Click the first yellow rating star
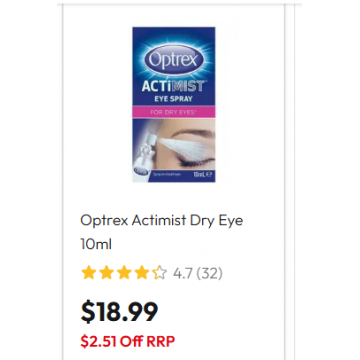 pos(89,273)
